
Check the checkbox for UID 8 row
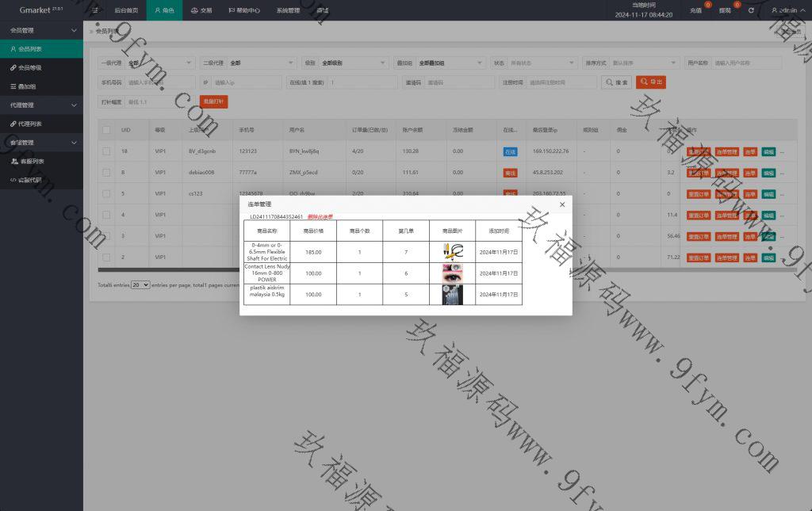point(106,172)
